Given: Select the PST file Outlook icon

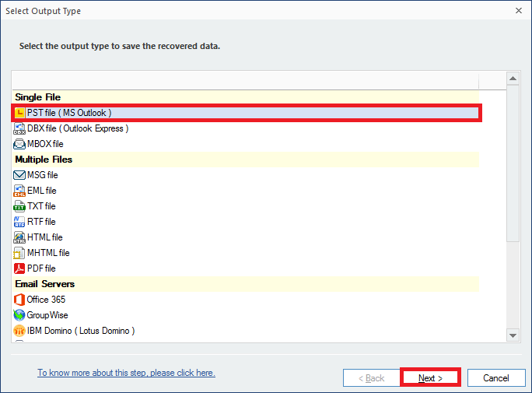Looking at the screenshot, I should click(19, 113).
